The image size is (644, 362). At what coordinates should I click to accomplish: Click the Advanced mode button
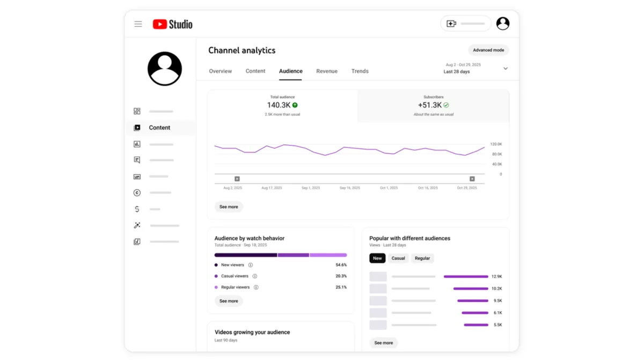pos(488,50)
